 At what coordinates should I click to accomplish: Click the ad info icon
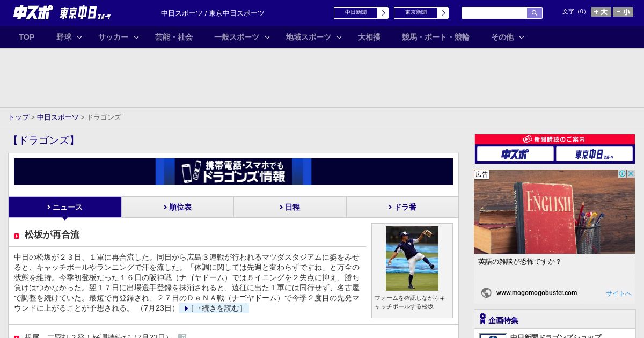[x=623, y=174]
